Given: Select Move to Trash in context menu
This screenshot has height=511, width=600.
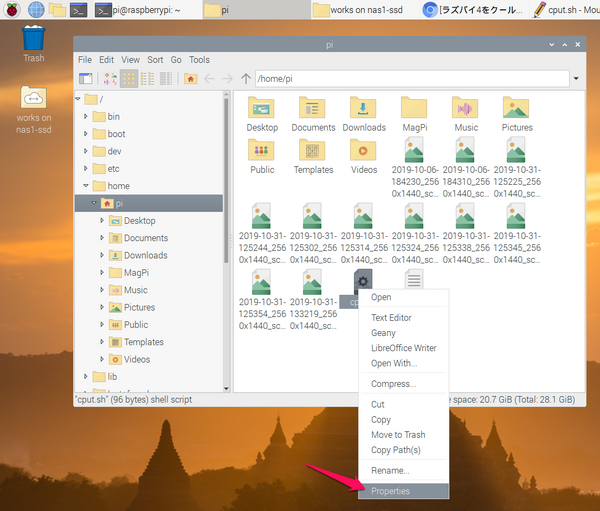Looking at the screenshot, I should coord(398,435).
